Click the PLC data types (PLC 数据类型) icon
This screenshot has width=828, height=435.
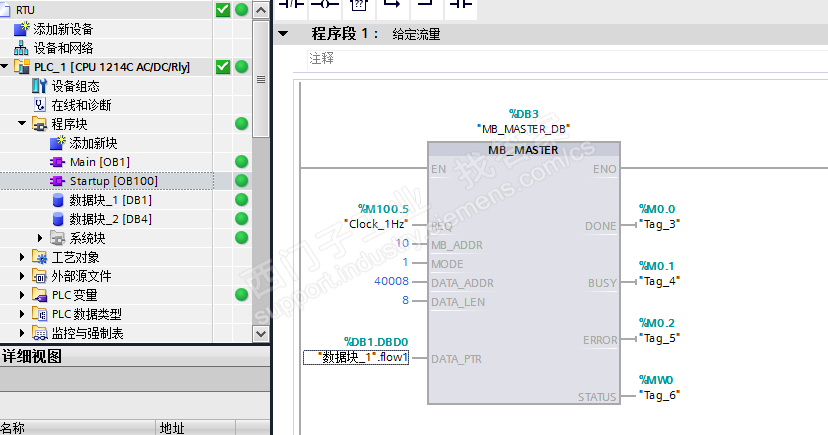(40, 314)
